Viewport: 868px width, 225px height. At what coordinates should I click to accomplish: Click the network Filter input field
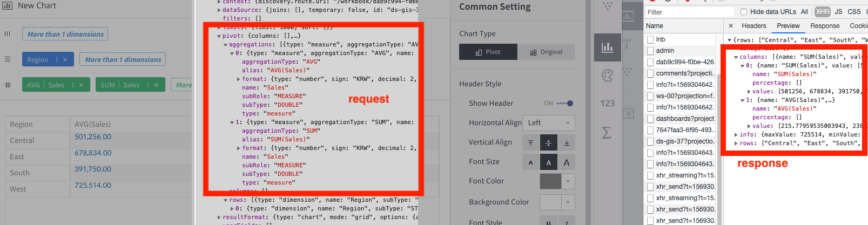pyautogui.click(x=689, y=12)
